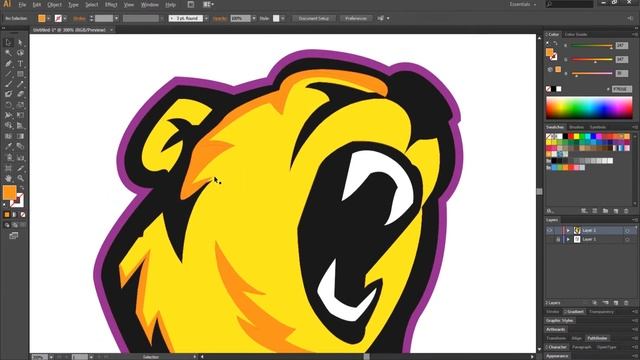Create a new layer in Layers panel
Image resolution: width=640 pixels, height=360 pixels.
(x=616, y=303)
